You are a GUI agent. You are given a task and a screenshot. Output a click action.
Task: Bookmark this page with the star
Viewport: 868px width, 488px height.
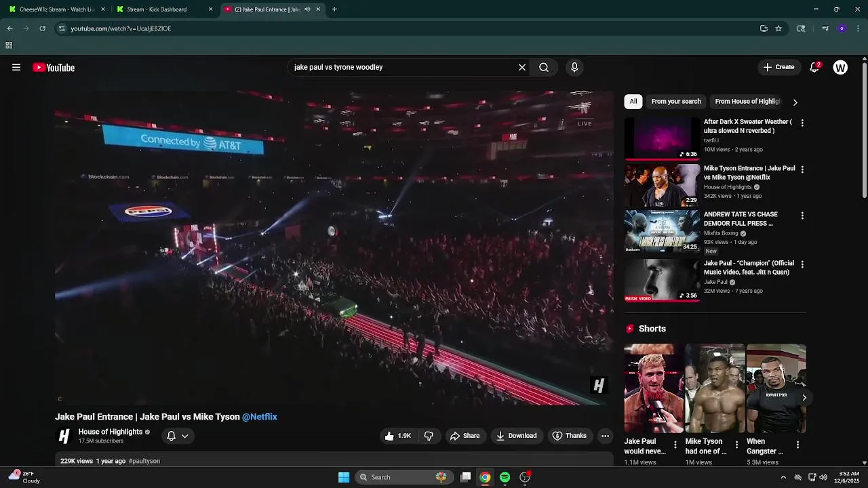778,28
